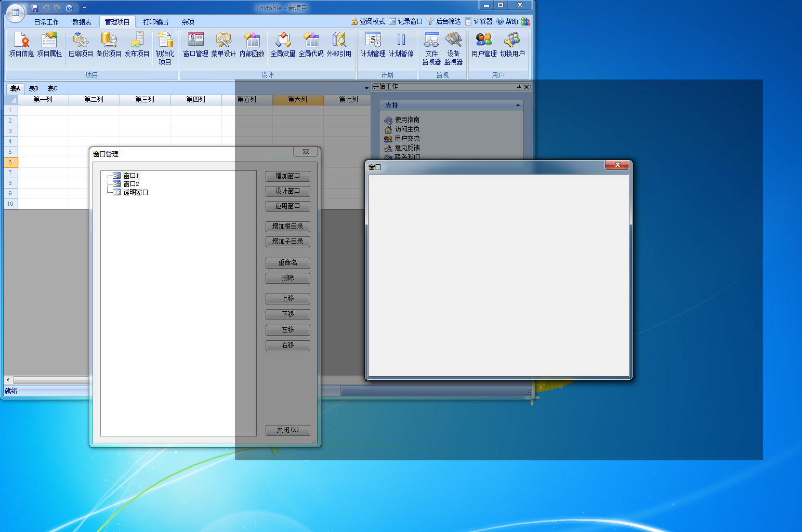Open 记录窗口 from the top bar
The width and height of the screenshot is (802, 532).
coord(406,21)
